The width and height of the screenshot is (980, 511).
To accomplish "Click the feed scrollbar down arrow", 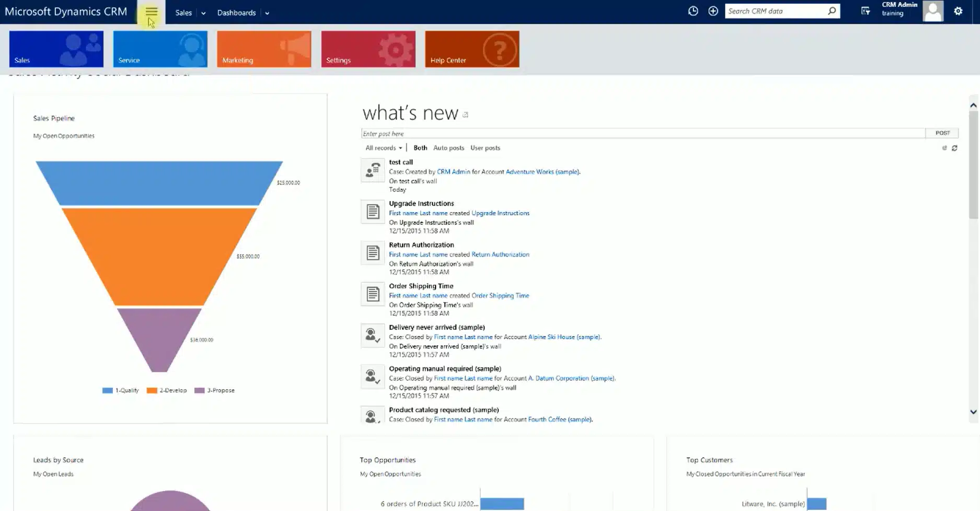I will point(973,412).
